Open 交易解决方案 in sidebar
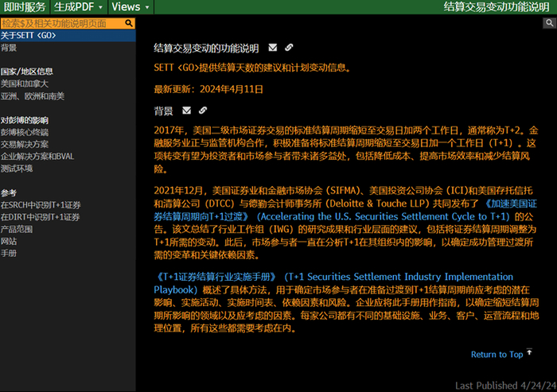This screenshot has width=557, height=392. [x=24, y=144]
